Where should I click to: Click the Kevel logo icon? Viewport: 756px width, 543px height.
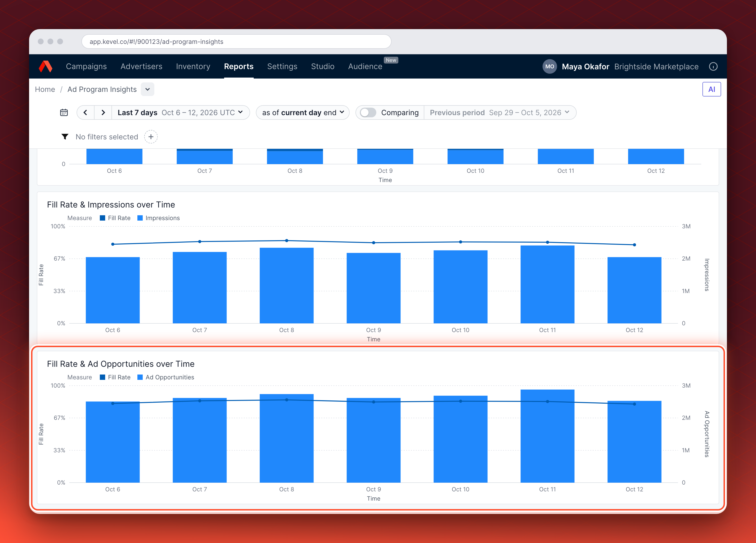(x=46, y=66)
